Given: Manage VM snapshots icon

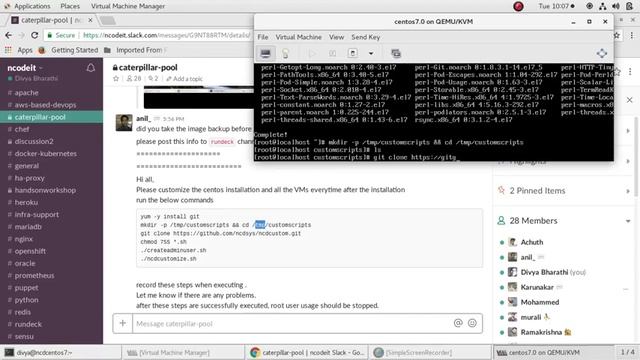Looking at the screenshot, I should (396, 53).
